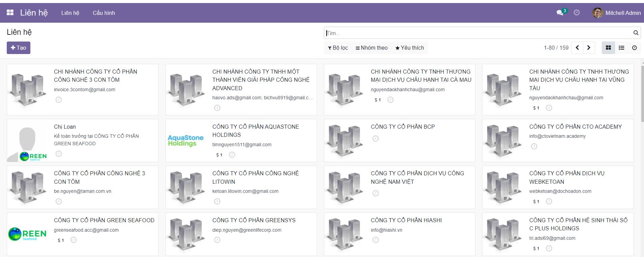Viewport: 644px width, 257px height.
Task: Click the vertical scrollbar on the right
Action: (x=642, y=95)
